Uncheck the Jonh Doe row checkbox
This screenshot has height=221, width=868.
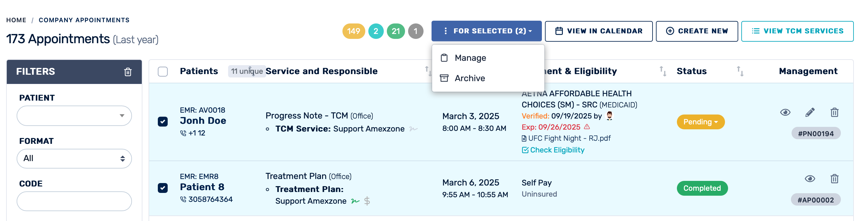pyautogui.click(x=163, y=122)
